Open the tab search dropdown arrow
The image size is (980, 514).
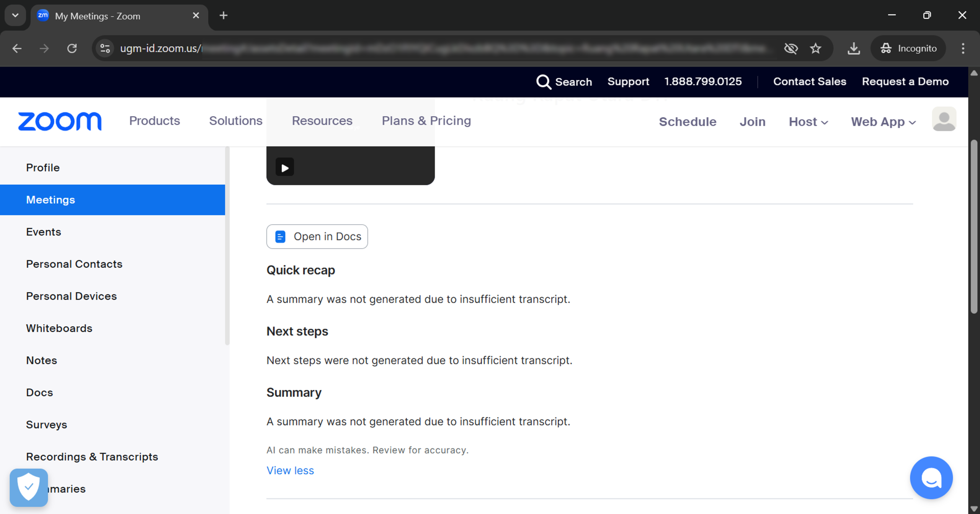click(15, 15)
